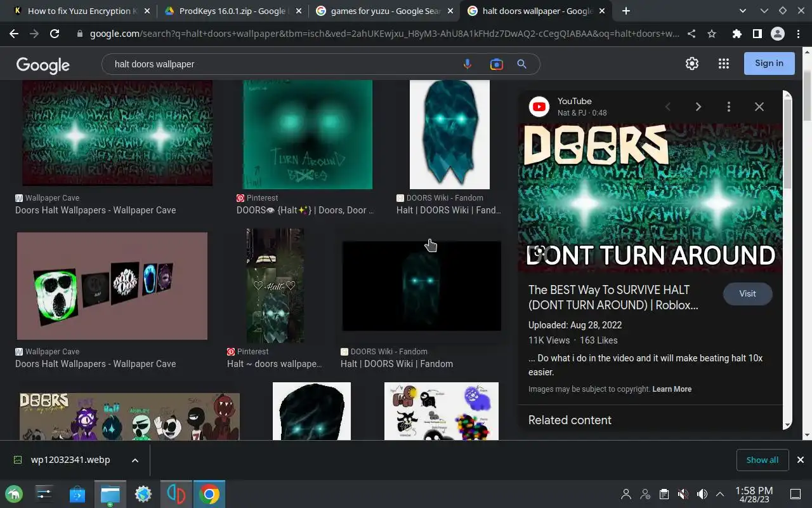Toggle the browser side panel icon
This screenshot has height=508, width=812.
(757, 34)
